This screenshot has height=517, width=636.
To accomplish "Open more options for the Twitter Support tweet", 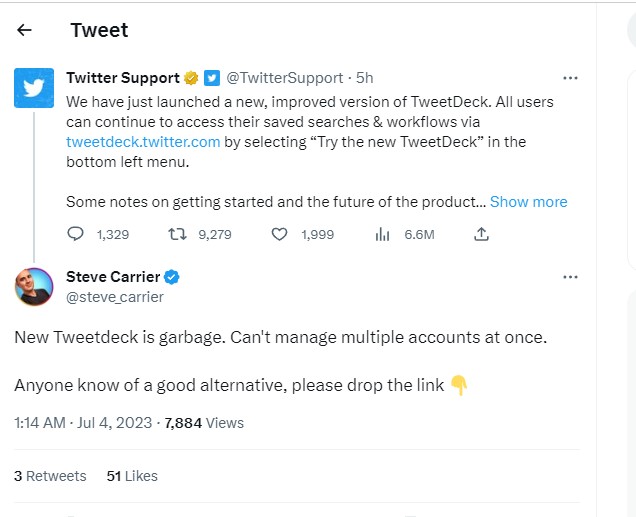I will (x=570, y=78).
